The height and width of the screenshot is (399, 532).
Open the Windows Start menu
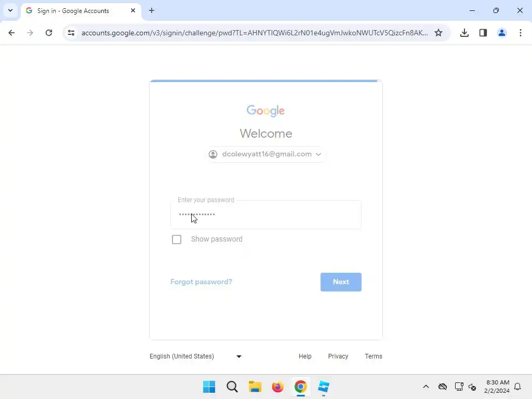[x=209, y=387]
